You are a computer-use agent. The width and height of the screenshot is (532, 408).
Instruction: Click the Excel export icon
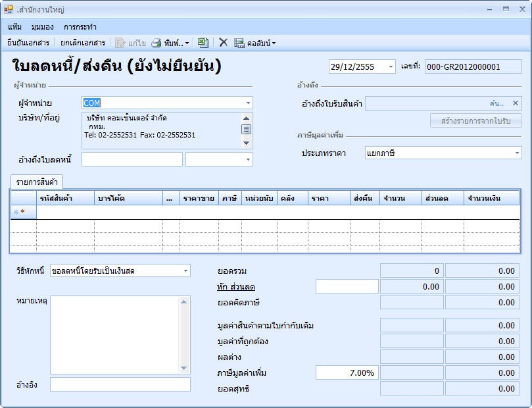pyautogui.click(x=203, y=43)
